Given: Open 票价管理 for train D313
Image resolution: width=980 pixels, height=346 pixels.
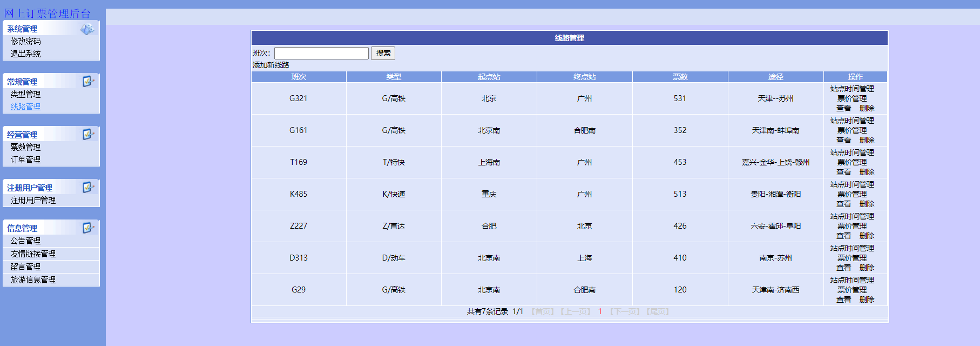Looking at the screenshot, I should (852, 258).
